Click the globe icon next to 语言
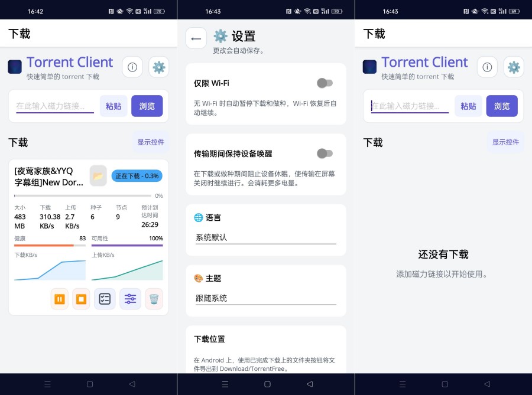This screenshot has width=532, height=395. click(199, 217)
